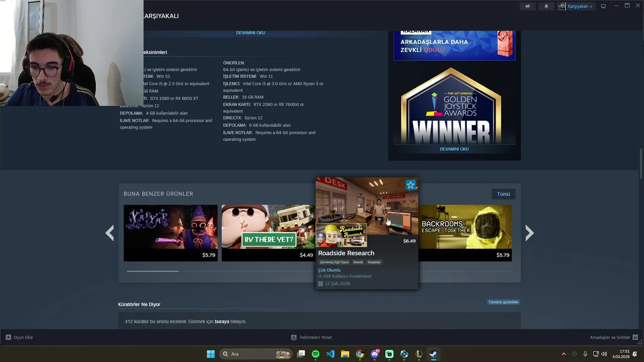The image size is (644, 362).
Task: Go to next similar products
Action: point(529,233)
